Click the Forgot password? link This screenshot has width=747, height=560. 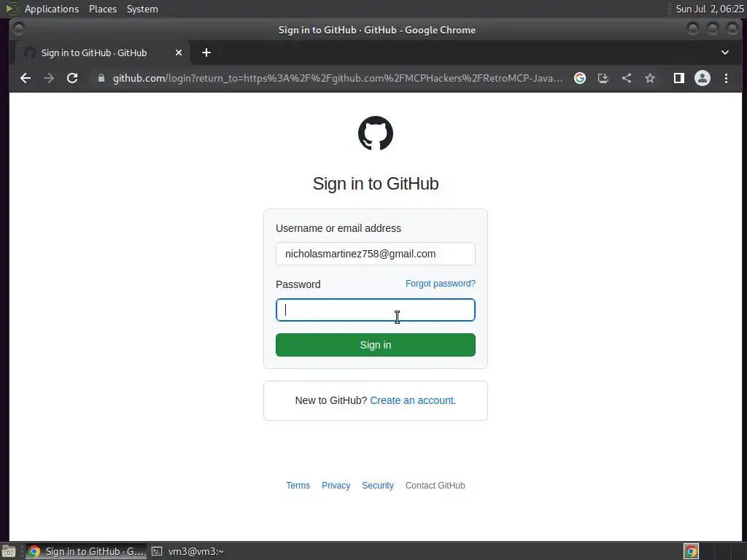(x=440, y=284)
